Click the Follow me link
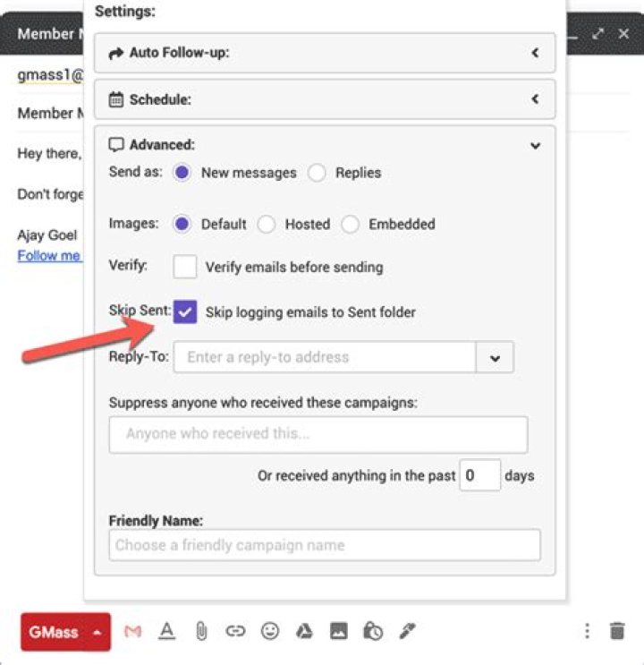Screen dimensions: 644x665 49,256
